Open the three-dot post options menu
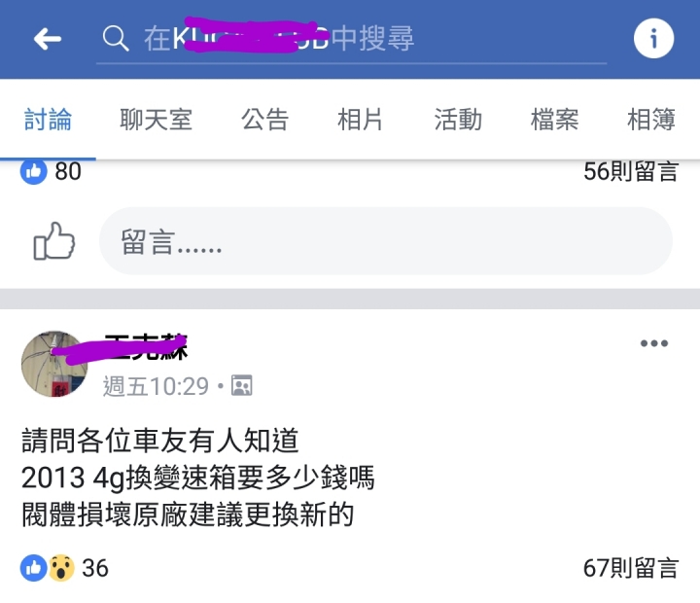 [654, 343]
